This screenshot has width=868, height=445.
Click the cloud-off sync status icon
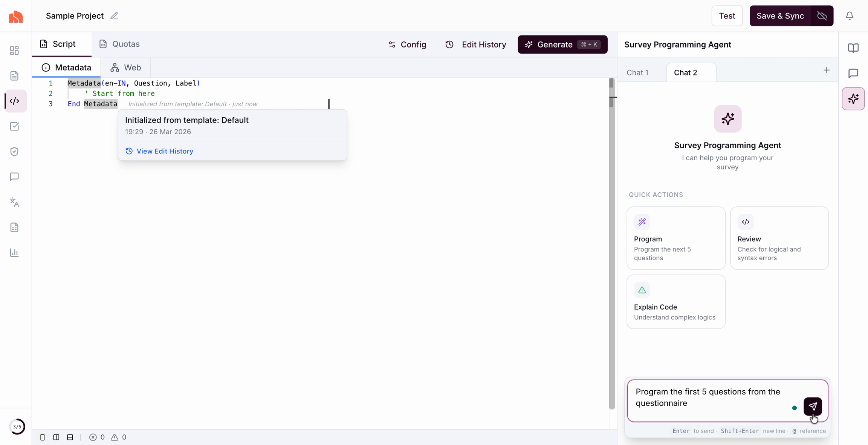(822, 16)
